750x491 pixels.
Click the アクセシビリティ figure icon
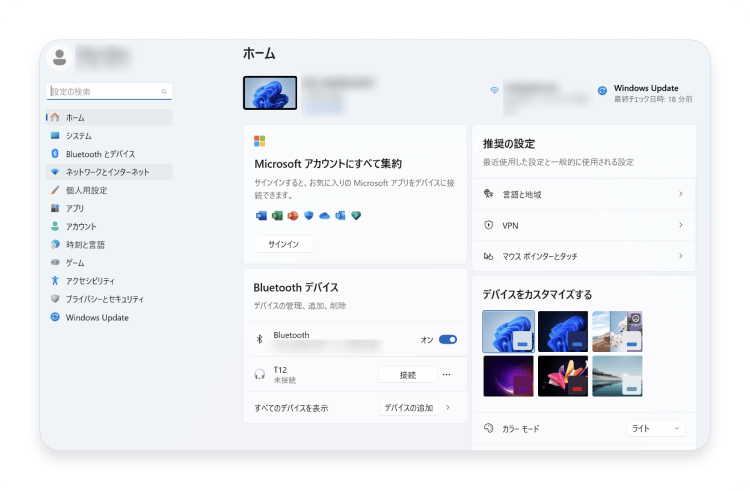tap(55, 281)
